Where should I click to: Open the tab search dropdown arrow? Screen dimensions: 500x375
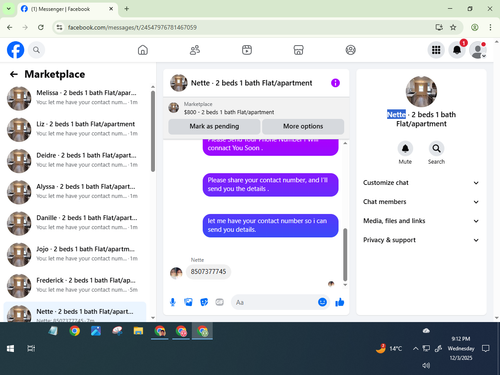(9, 9)
